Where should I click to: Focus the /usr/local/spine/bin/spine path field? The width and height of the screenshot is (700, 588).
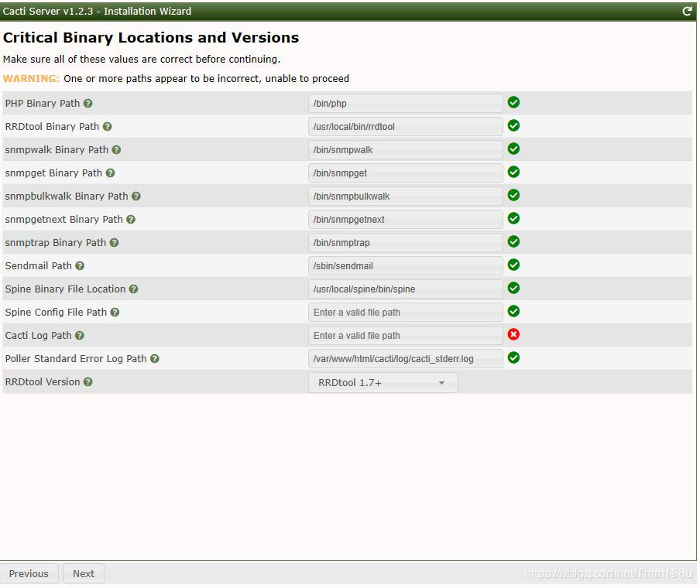[x=405, y=289]
